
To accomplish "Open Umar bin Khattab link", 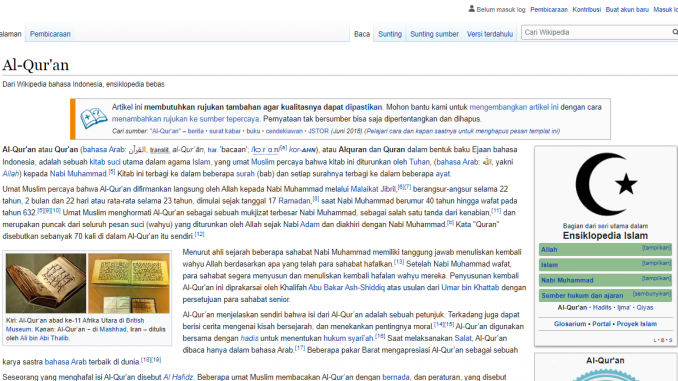I will (x=470, y=288).
